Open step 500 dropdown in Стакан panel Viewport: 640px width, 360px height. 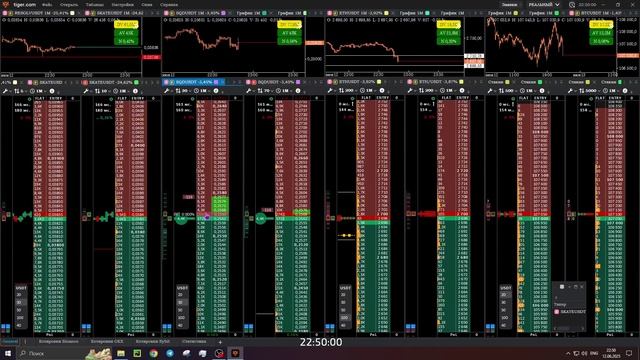pos(507,91)
